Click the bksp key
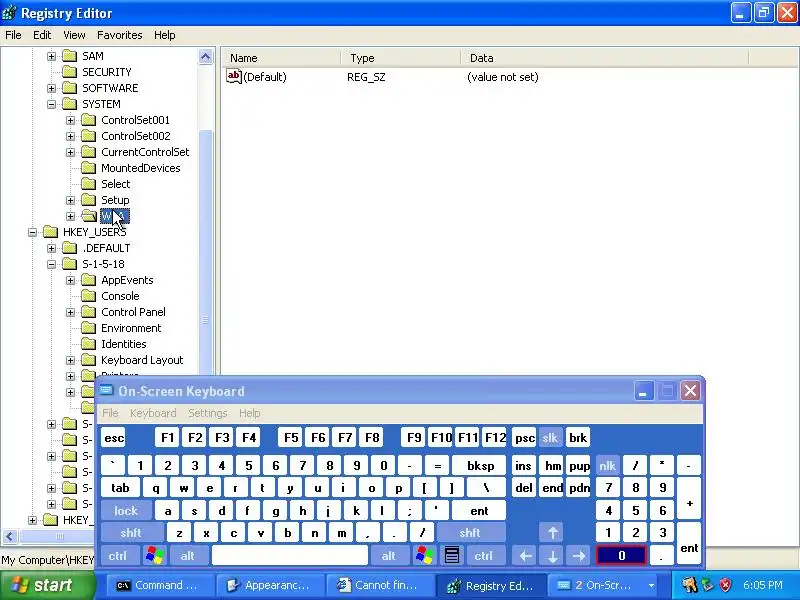The height and width of the screenshot is (600, 800). pyautogui.click(x=480, y=466)
